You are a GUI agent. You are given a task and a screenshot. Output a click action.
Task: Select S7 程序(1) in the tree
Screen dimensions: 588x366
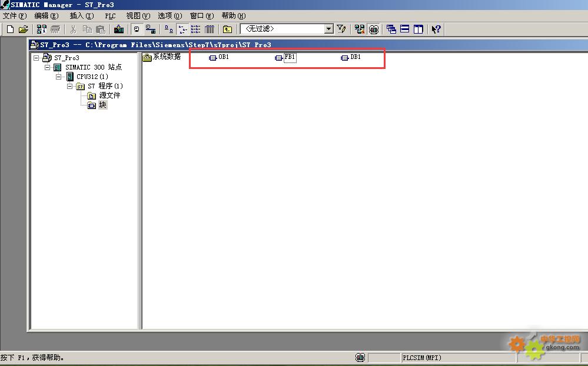[105, 86]
